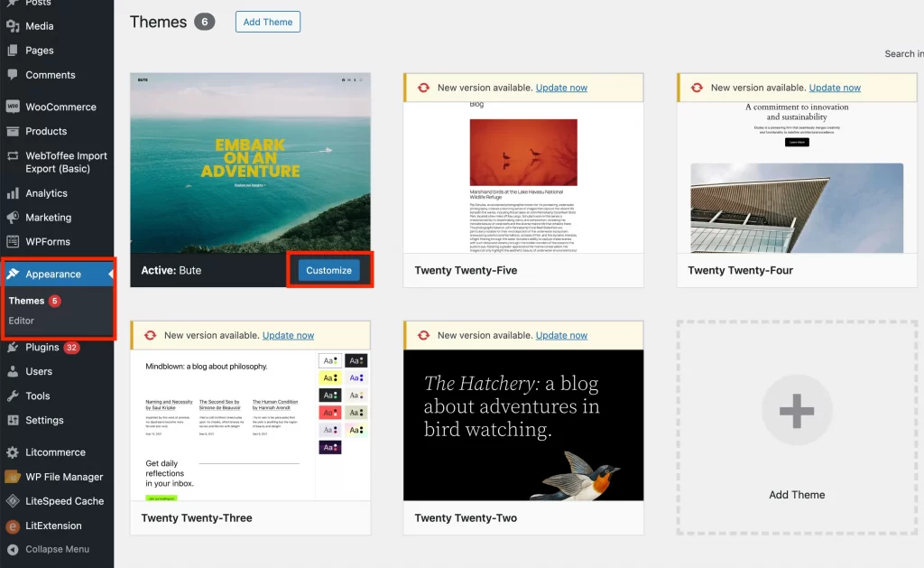Click the WooCommerce icon in sidebar
Image resolution: width=924 pixels, height=568 pixels.
pyautogui.click(x=13, y=107)
